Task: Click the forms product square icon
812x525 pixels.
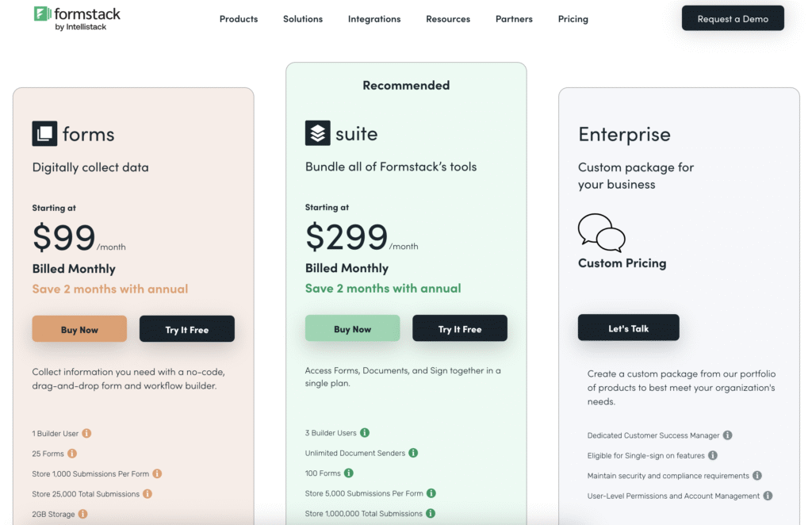Action: pyautogui.click(x=44, y=133)
